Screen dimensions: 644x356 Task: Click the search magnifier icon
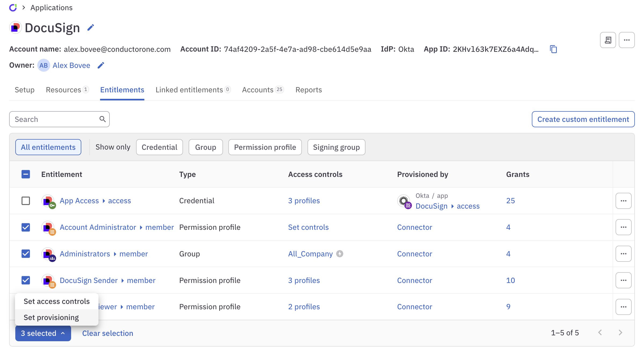tap(103, 119)
